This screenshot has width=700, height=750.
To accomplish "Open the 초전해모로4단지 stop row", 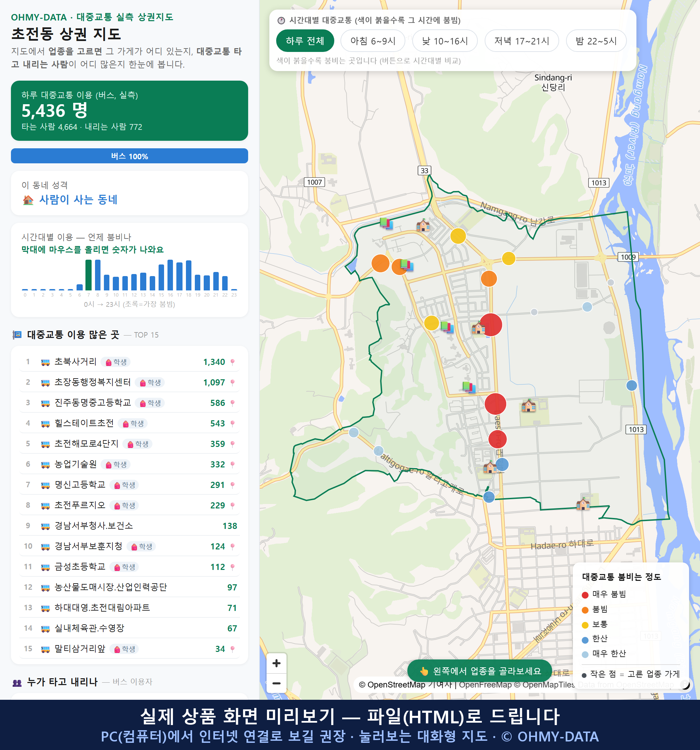I will tap(129, 444).
